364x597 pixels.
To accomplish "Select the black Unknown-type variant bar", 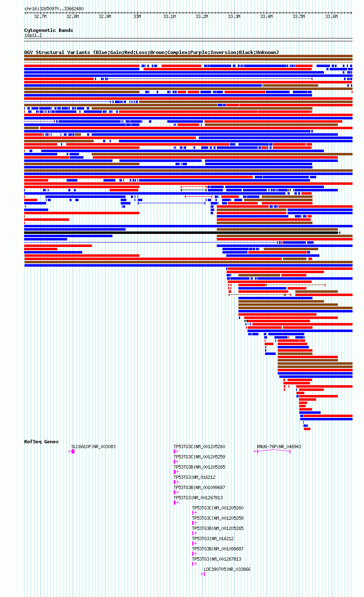I will (182, 233).
